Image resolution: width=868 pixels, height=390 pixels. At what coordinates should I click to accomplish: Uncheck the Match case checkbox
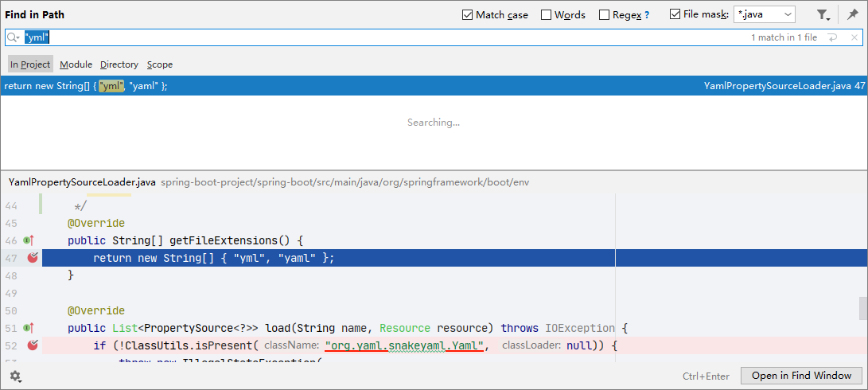tap(468, 15)
